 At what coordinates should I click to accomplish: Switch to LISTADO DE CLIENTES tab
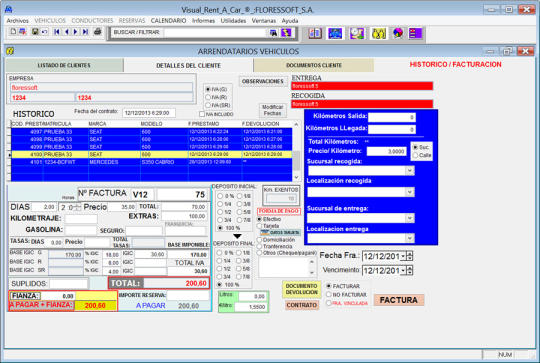point(64,65)
